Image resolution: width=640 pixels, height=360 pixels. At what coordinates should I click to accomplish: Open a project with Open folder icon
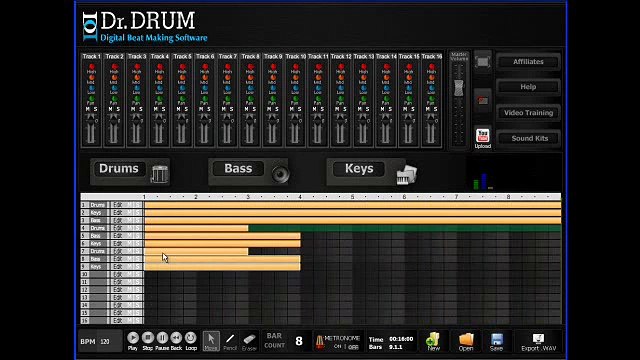466,341
